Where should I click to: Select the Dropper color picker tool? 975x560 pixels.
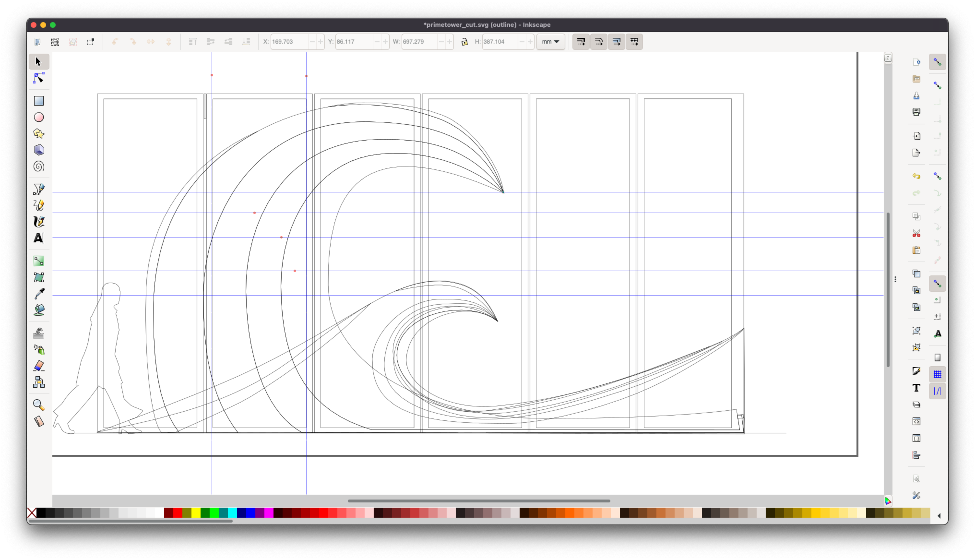click(x=38, y=294)
